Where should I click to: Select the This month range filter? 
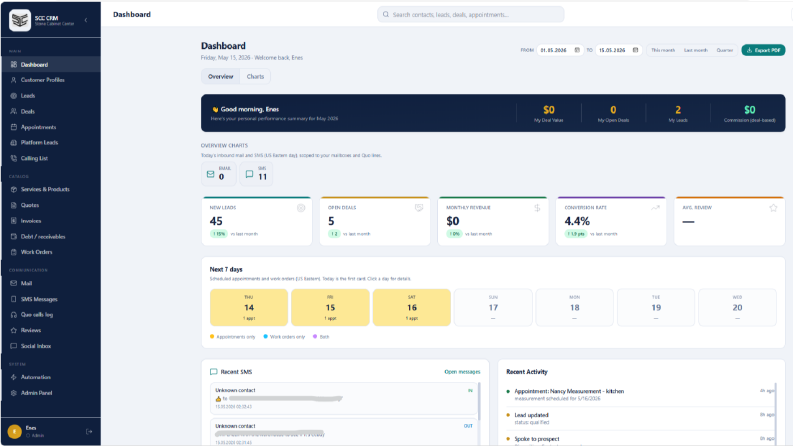click(x=663, y=50)
